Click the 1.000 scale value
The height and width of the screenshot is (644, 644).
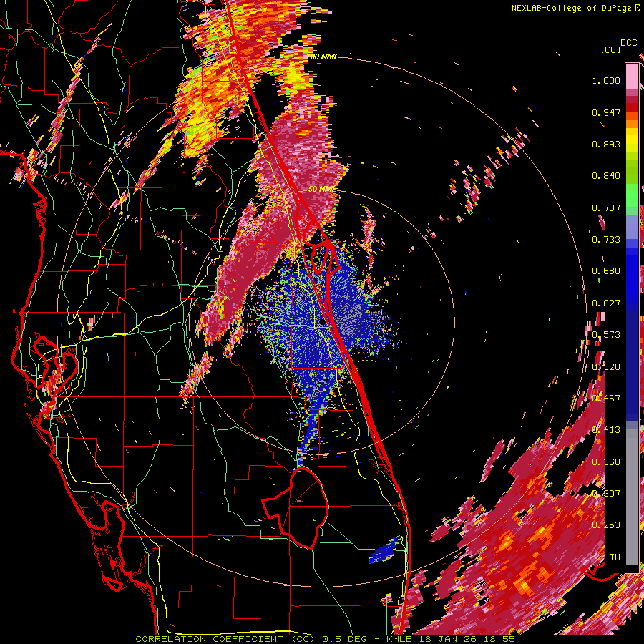point(606,80)
